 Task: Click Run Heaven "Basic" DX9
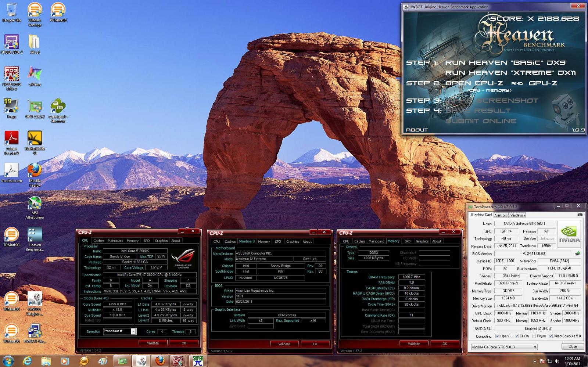505,62
